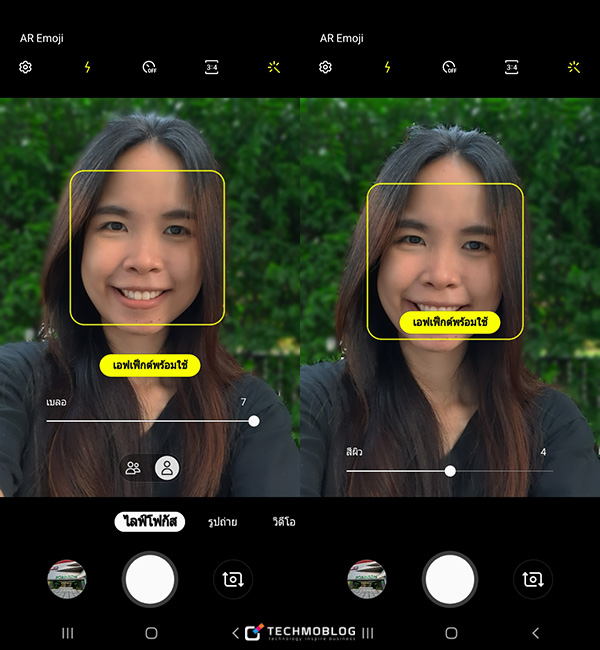This screenshot has width=600, height=650.
Task: Flip camera using right switch-camera icon
Action: 532,579
